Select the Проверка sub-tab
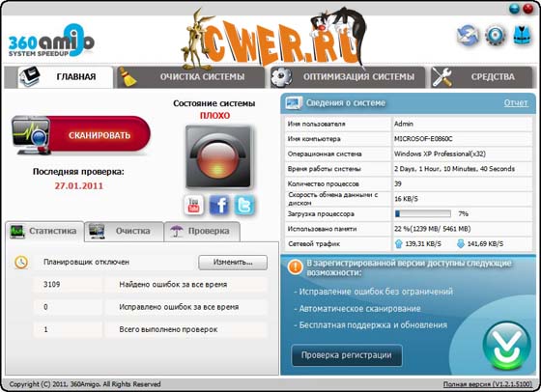 click(202, 232)
